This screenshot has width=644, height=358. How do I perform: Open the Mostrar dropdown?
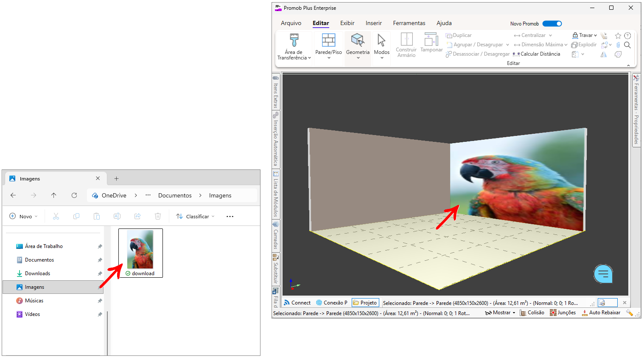point(501,313)
